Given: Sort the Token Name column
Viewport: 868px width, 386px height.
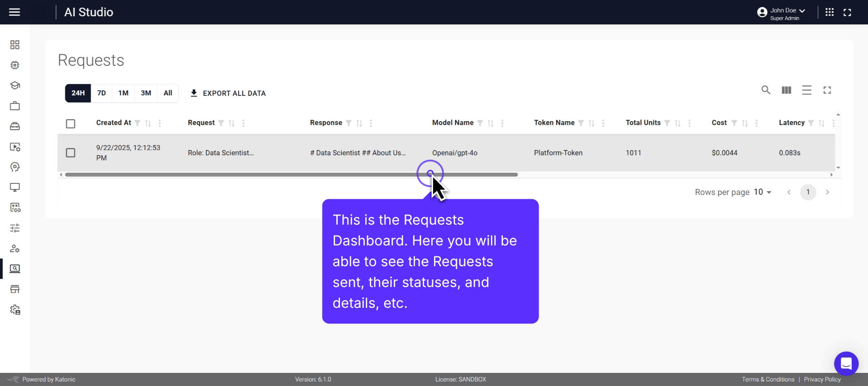Looking at the screenshot, I should (x=591, y=123).
